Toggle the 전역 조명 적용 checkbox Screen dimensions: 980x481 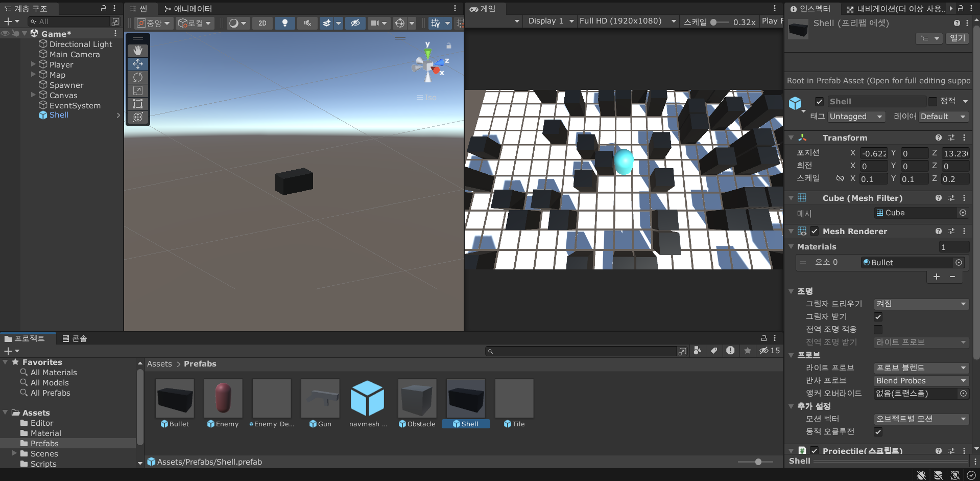point(878,330)
